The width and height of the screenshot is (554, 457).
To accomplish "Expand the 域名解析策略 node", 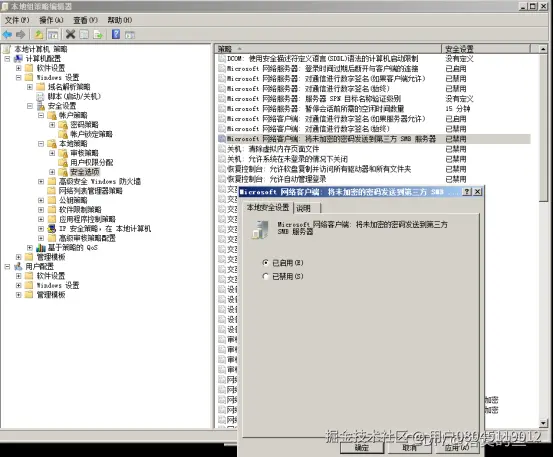I will [30, 87].
